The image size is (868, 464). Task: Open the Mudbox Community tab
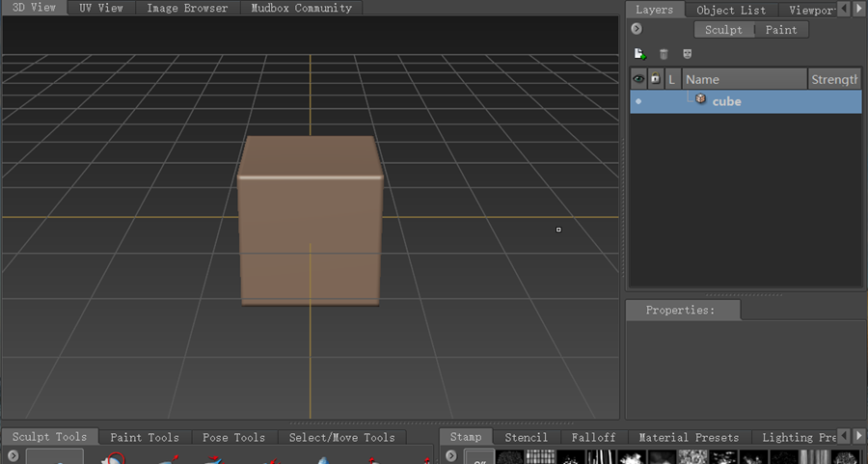[x=301, y=8]
